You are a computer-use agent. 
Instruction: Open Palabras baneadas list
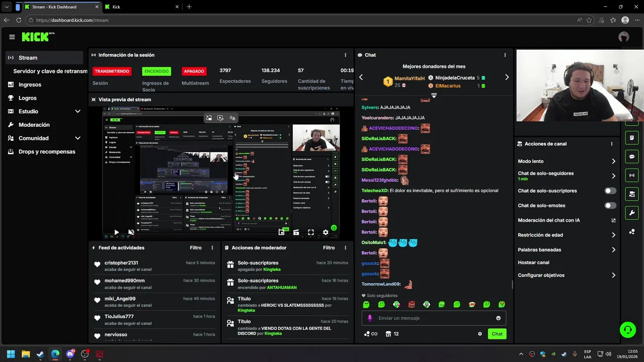pos(567,250)
